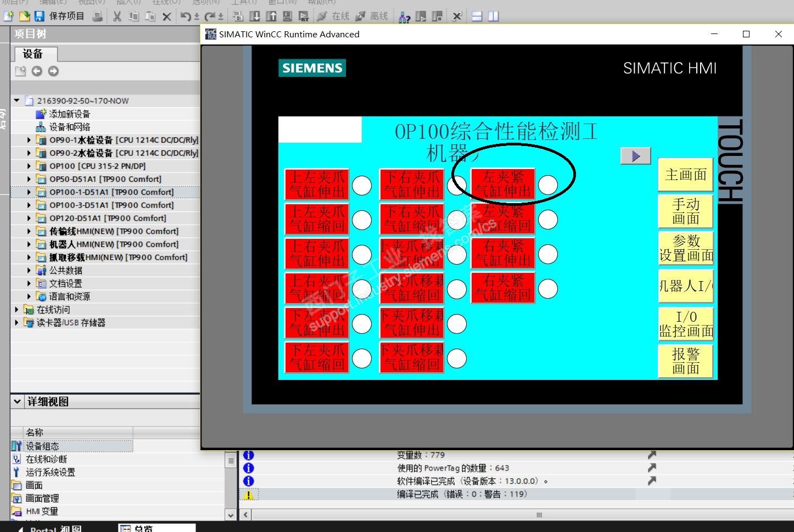The width and height of the screenshot is (794, 532).
Task: Expand the OP100 CPU 315-2 PN/DP node
Action: 29,166
